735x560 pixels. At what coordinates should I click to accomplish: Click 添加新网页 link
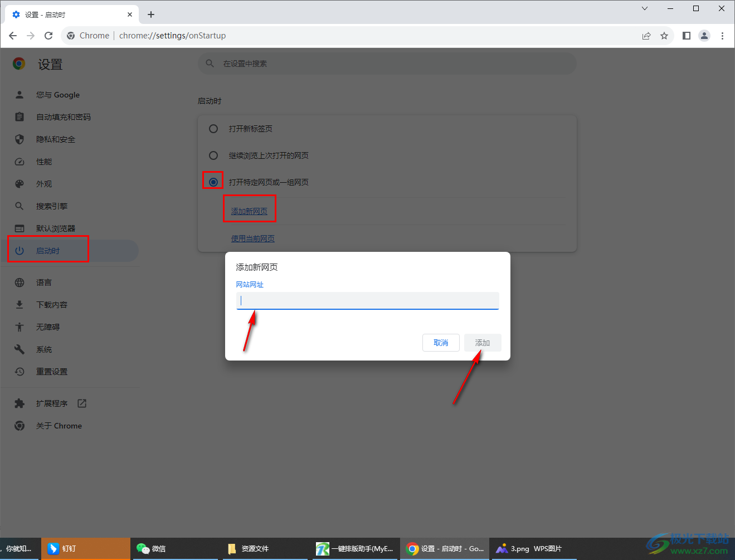tap(249, 211)
